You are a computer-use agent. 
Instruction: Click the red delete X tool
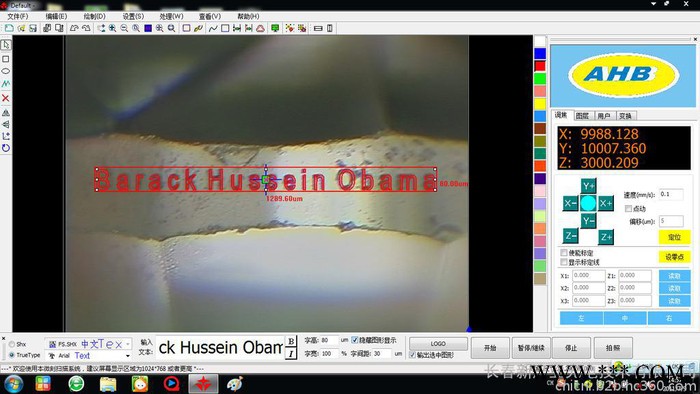6,98
